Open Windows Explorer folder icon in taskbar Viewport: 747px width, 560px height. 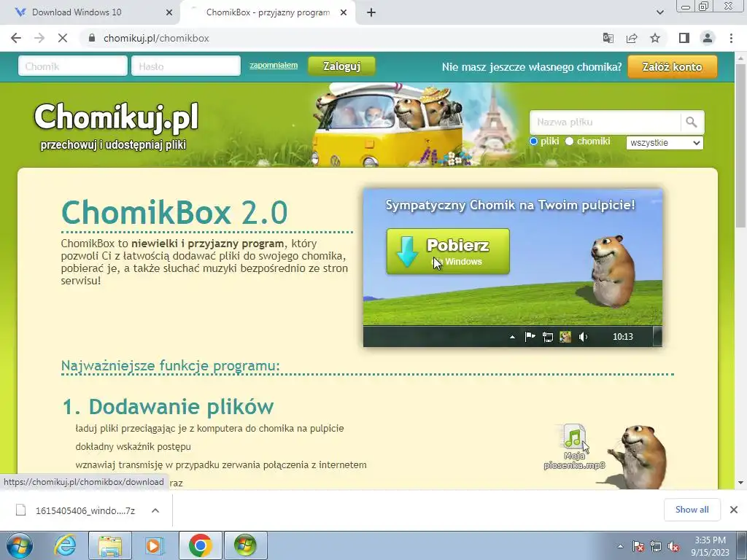(x=109, y=545)
